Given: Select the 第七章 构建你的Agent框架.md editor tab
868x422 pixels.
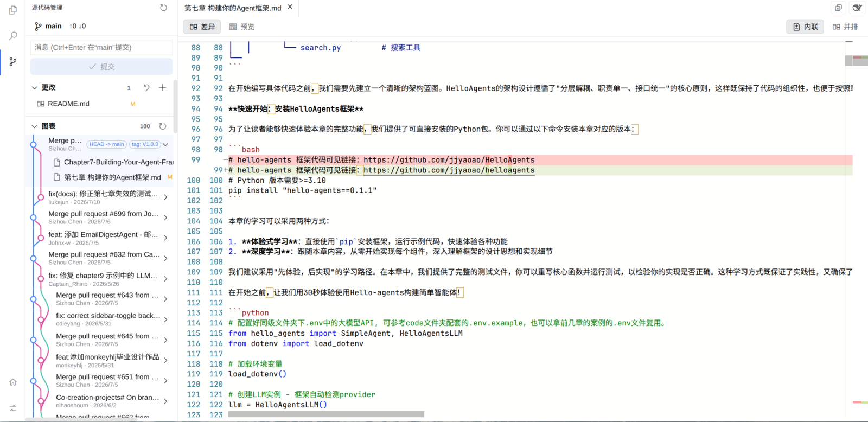Looking at the screenshot, I should pyautogui.click(x=233, y=8).
